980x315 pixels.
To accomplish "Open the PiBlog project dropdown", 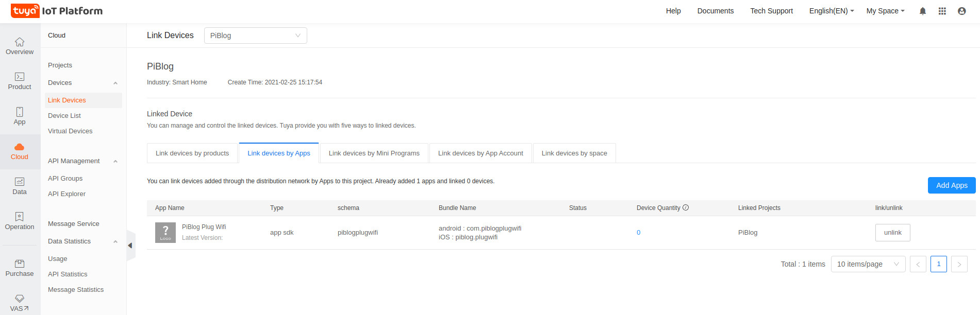I will pos(256,36).
